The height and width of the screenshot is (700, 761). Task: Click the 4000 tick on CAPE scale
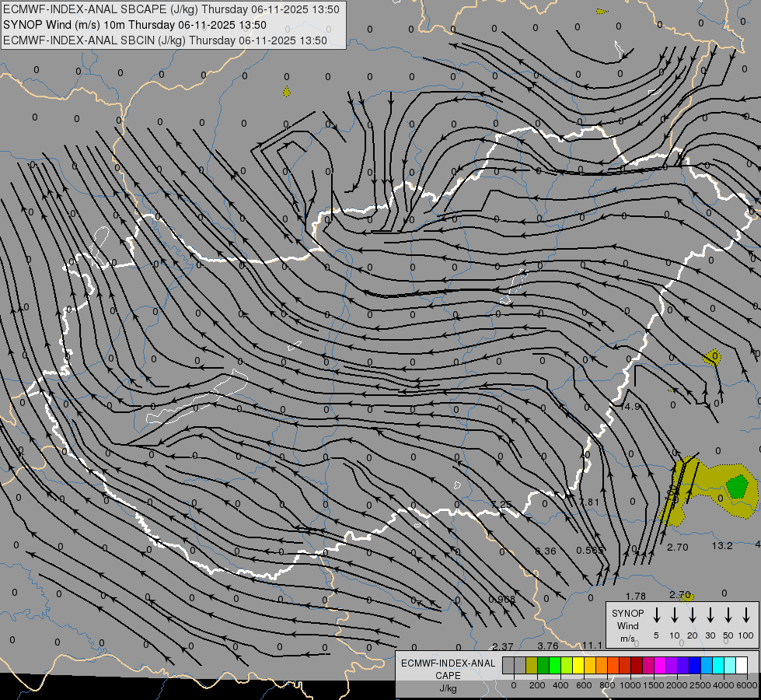[x=724, y=685]
